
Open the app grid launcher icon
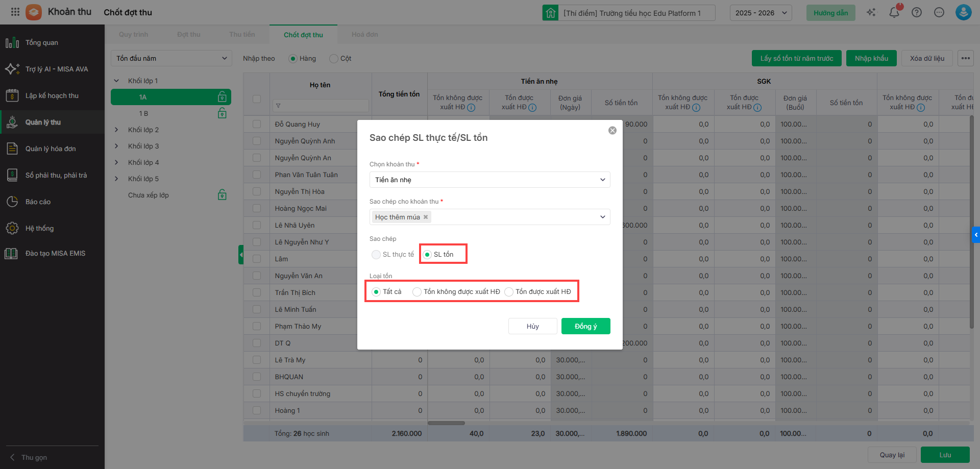point(15,12)
